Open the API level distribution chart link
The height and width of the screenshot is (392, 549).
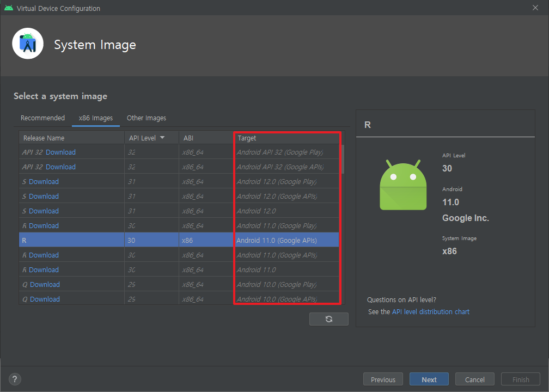(431, 311)
